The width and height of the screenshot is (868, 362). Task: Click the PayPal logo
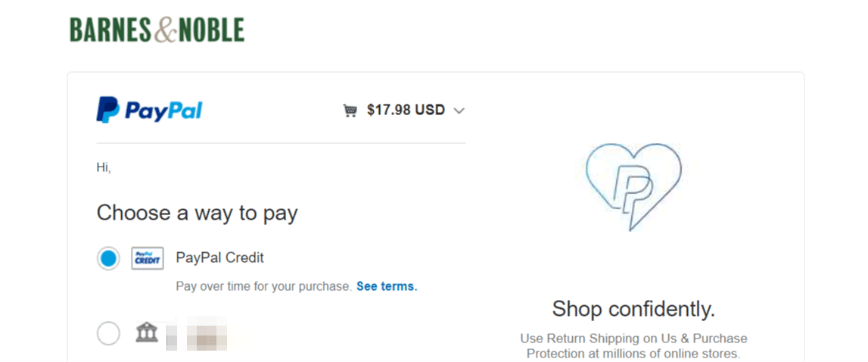pos(149,111)
